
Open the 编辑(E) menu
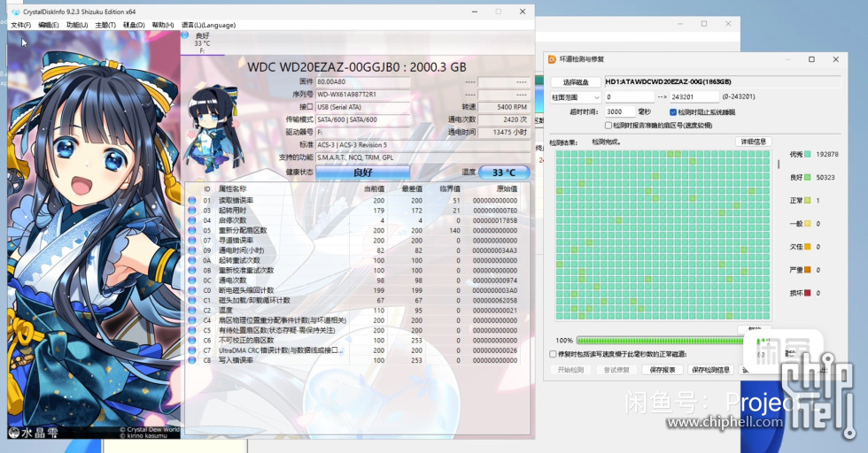coord(48,25)
